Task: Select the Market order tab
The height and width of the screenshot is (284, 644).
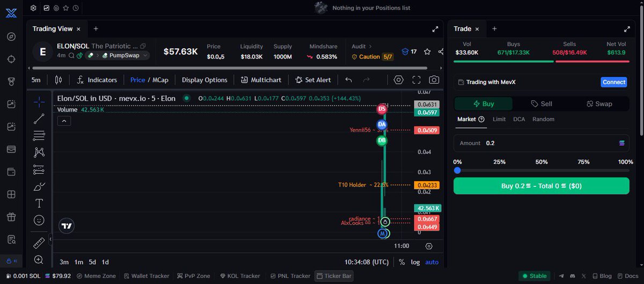Action: click(x=471, y=119)
